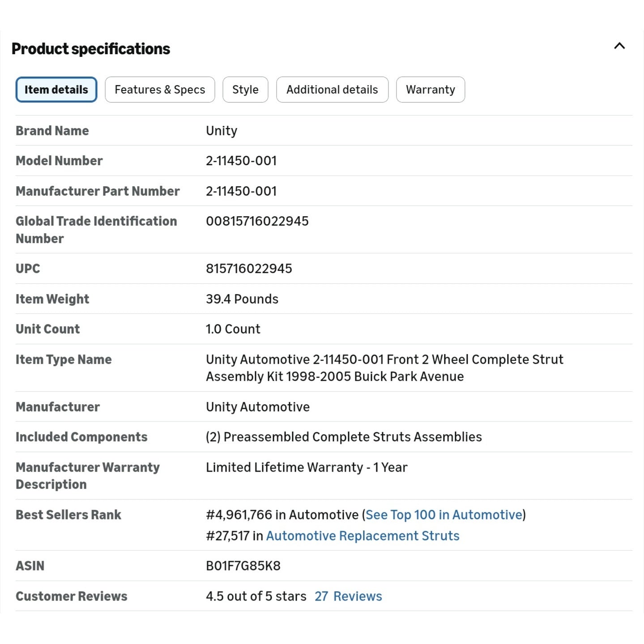Select the Item details tab
Screen dimensions: 644x644
pyautogui.click(x=56, y=90)
